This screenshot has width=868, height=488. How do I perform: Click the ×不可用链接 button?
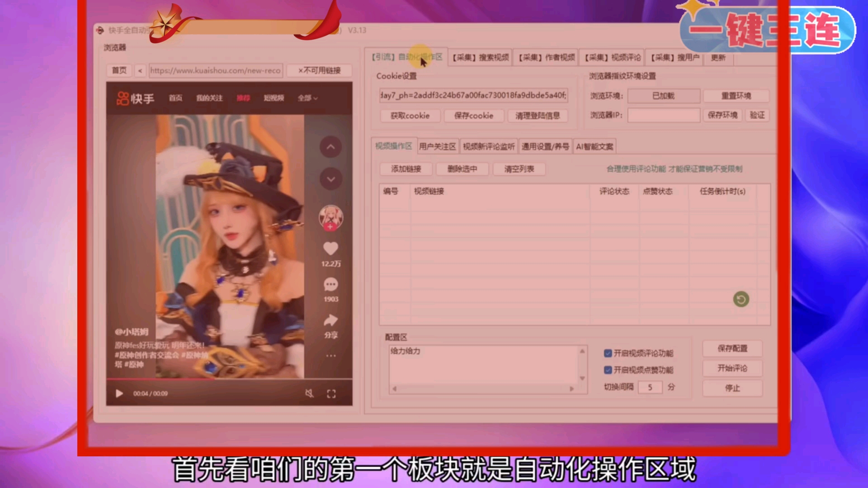(x=319, y=70)
